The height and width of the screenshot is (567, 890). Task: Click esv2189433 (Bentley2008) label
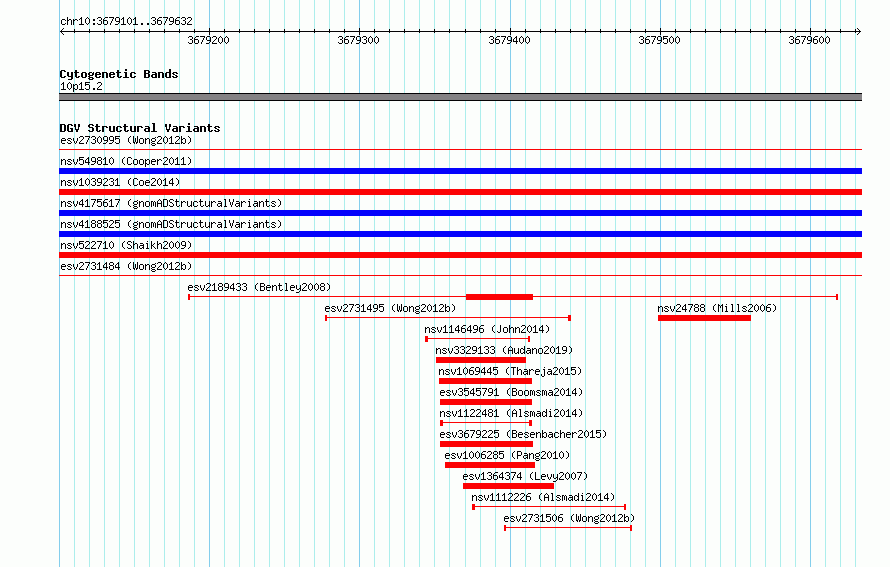[x=259, y=287]
